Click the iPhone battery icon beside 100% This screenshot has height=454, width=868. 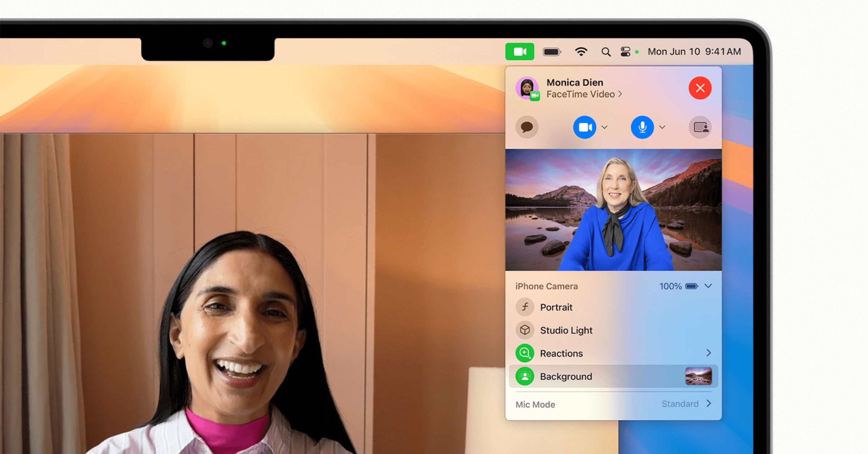(692, 286)
